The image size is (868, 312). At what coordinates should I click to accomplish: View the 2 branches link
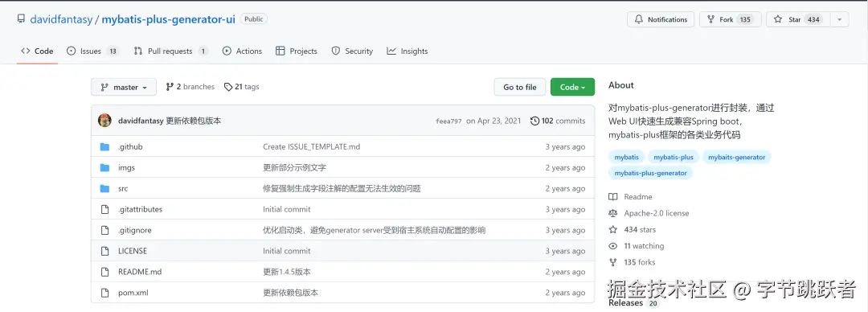coord(190,87)
